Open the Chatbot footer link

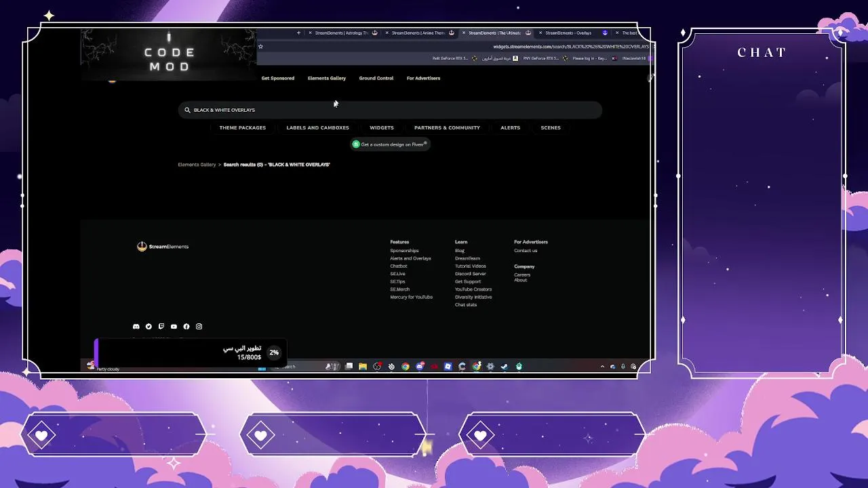click(399, 266)
